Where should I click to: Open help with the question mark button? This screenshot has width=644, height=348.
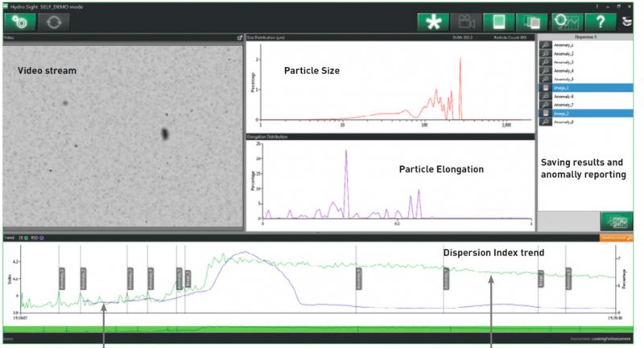click(602, 22)
